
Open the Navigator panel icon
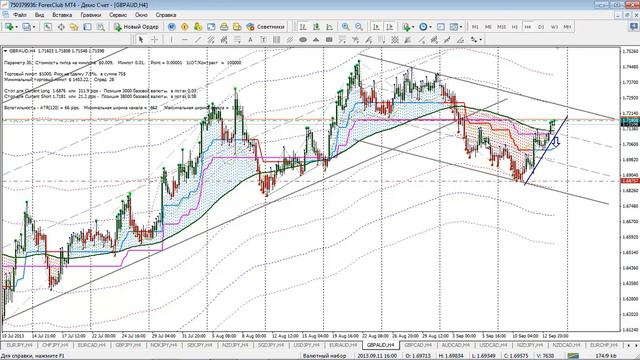click(x=74, y=27)
